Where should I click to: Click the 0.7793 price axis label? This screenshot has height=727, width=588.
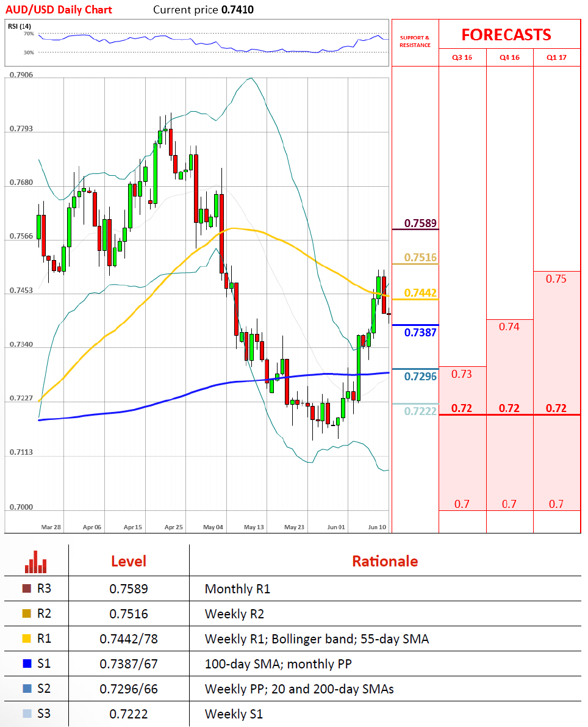[x=21, y=128]
